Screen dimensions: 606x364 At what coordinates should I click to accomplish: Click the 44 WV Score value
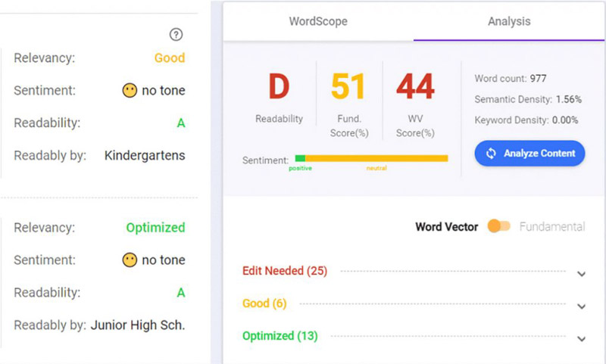pos(416,88)
